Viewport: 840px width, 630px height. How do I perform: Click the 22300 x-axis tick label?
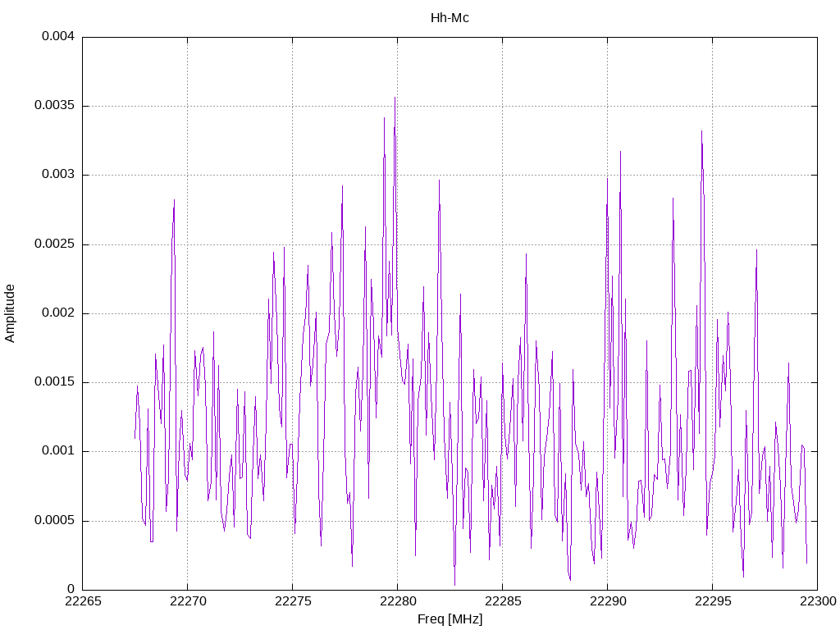point(817,602)
